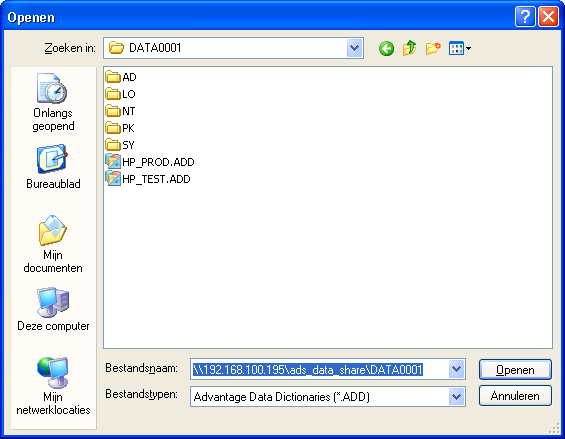The height and width of the screenshot is (439, 565).
Task: Open Onlangs geopend recent places
Action: [53, 103]
